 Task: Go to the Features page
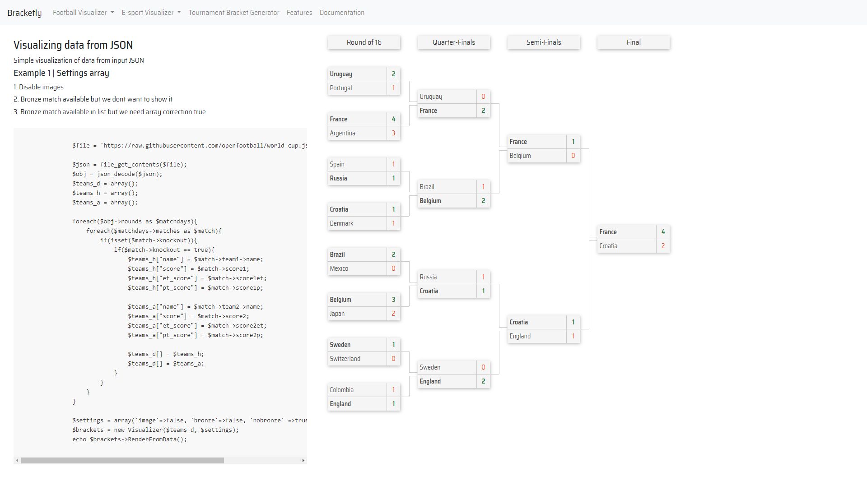[x=299, y=13]
